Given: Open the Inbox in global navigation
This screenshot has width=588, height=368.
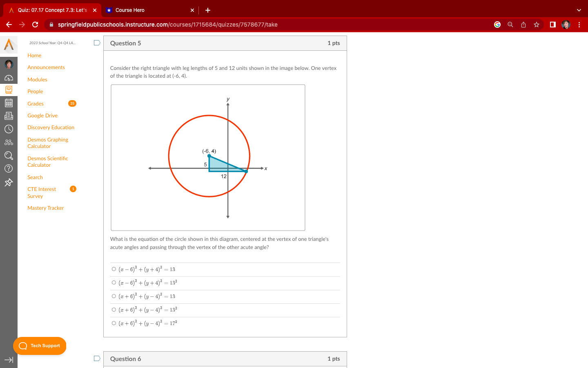Looking at the screenshot, I should pyautogui.click(x=9, y=116).
